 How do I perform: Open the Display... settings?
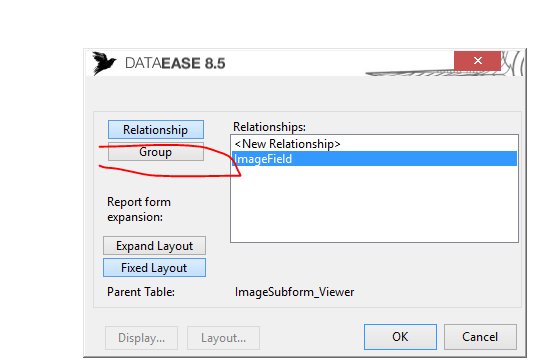click(142, 338)
